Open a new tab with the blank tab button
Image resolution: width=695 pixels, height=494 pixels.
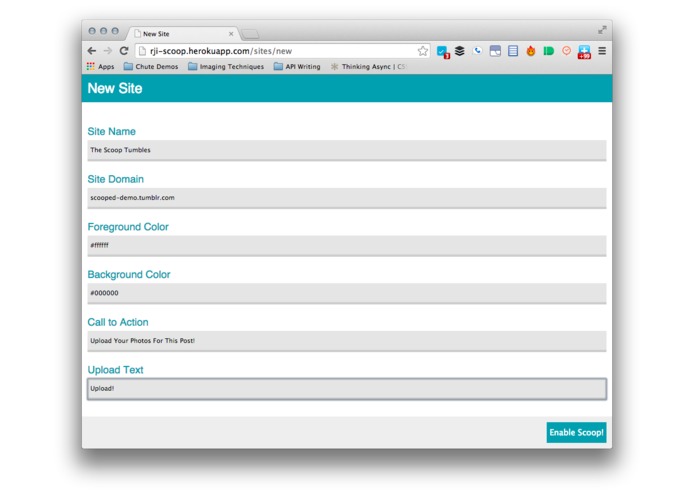click(250, 34)
